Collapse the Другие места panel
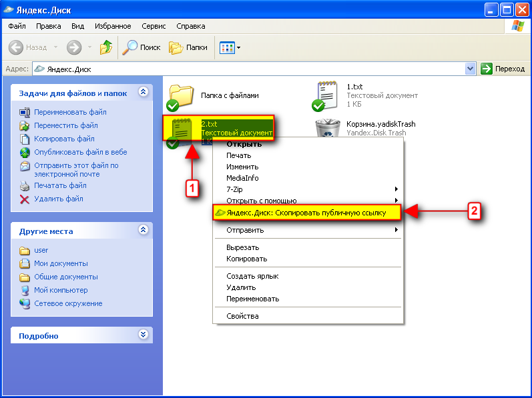The height and width of the screenshot is (398, 532). click(143, 230)
